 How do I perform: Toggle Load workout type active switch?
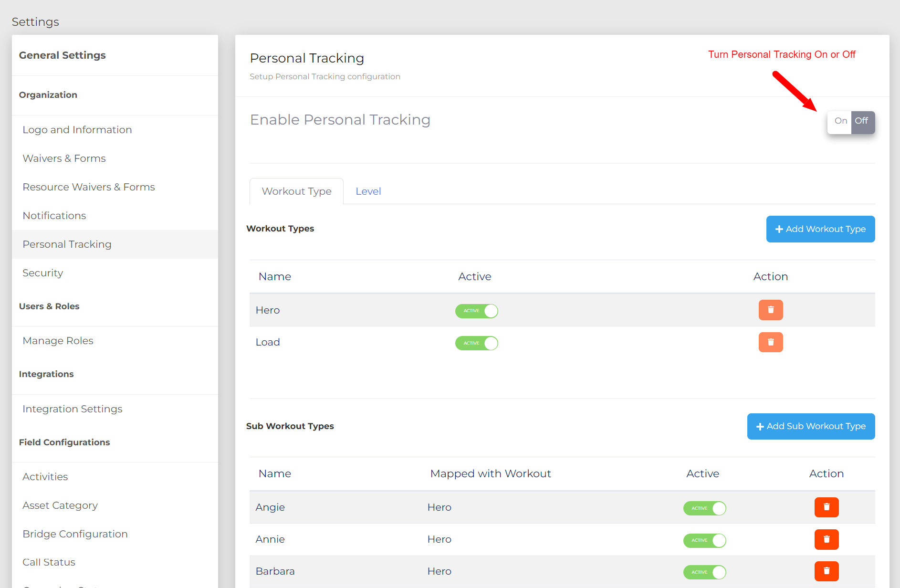tap(476, 343)
